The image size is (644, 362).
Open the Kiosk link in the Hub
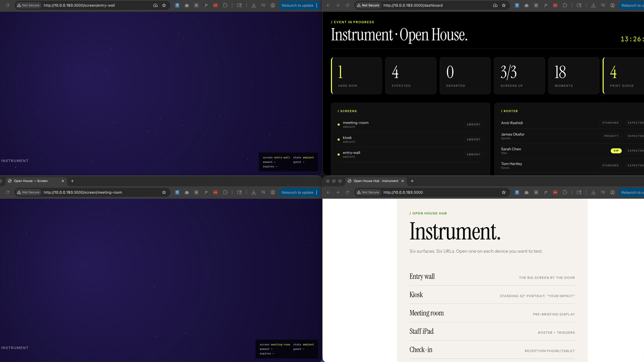492,295
